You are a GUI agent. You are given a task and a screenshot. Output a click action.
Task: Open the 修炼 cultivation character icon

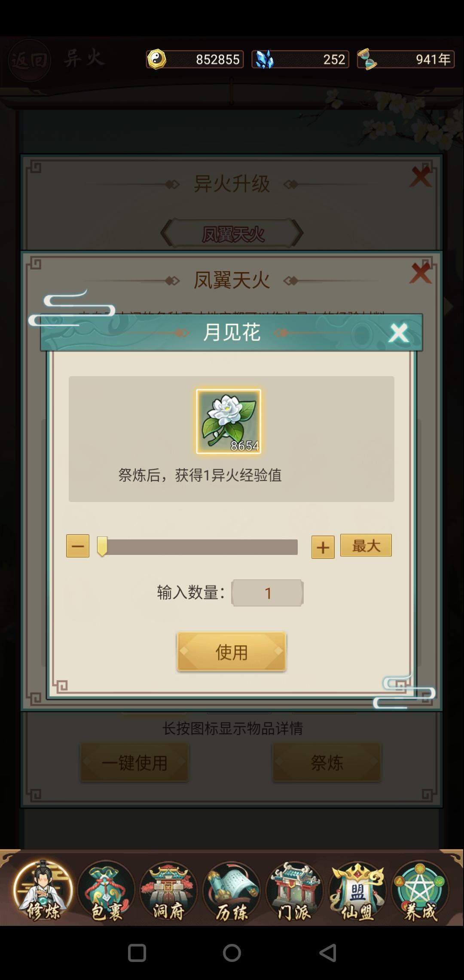[43, 891]
